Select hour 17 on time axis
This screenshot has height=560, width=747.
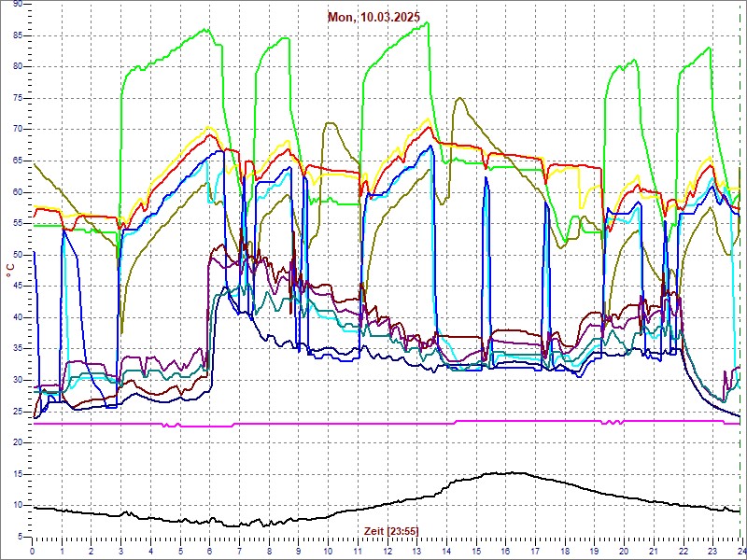534,551
